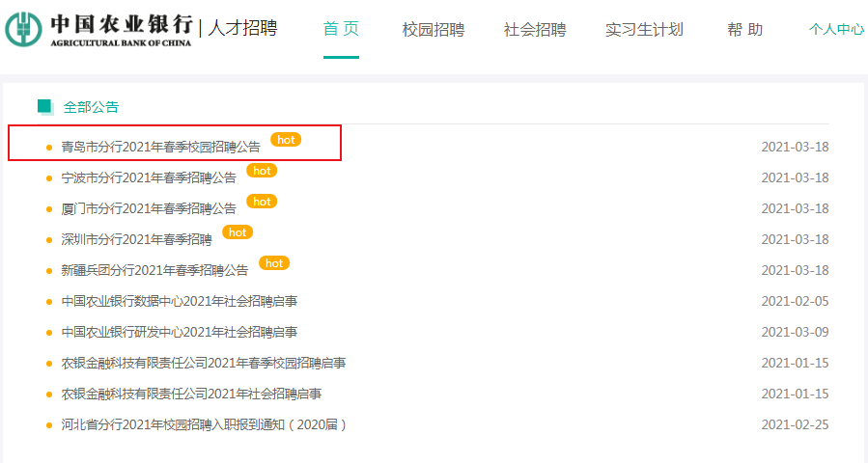Click hot badge beside 宁波市分行 announcement
Screen dimensions: 868x463
(262, 171)
